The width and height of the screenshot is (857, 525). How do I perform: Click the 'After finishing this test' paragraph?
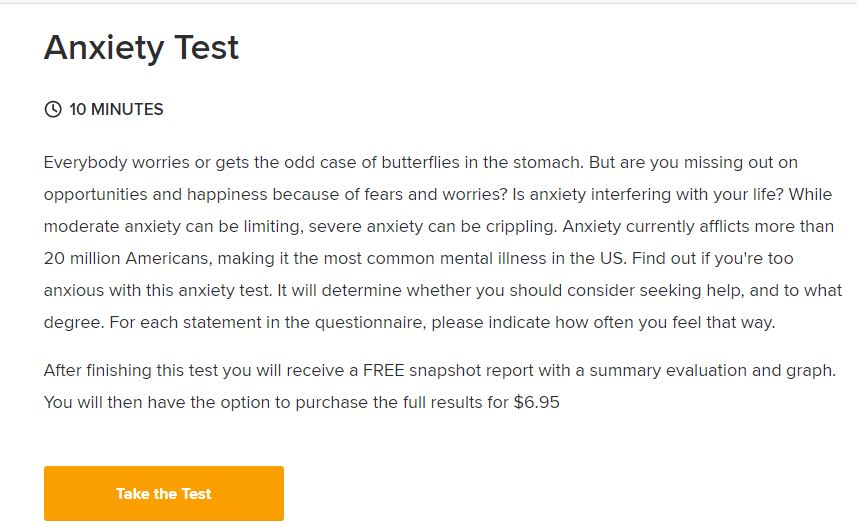click(440, 386)
